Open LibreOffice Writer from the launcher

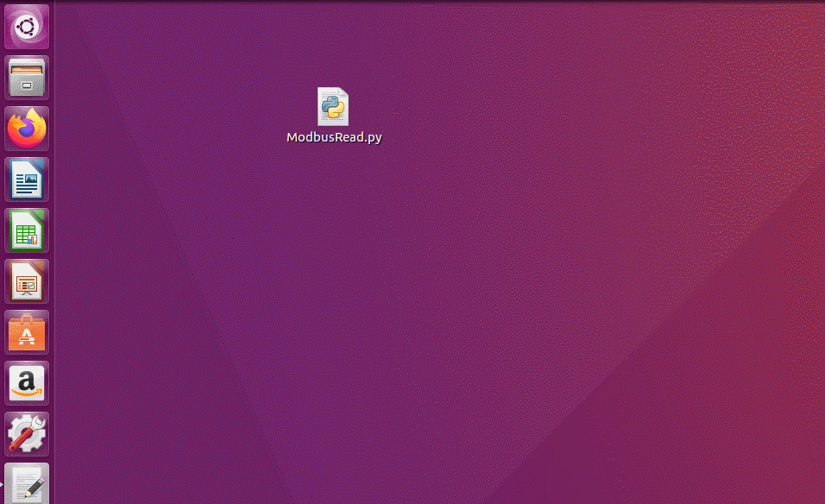[27, 180]
